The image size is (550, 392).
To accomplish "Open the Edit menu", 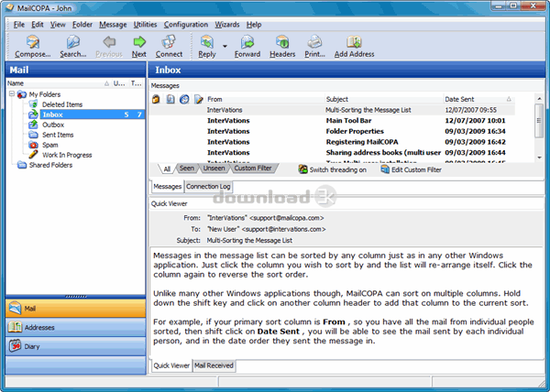I will (38, 25).
